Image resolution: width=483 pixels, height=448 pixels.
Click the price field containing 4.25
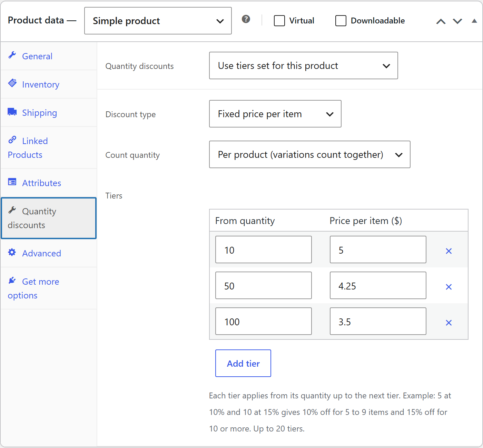(x=378, y=285)
